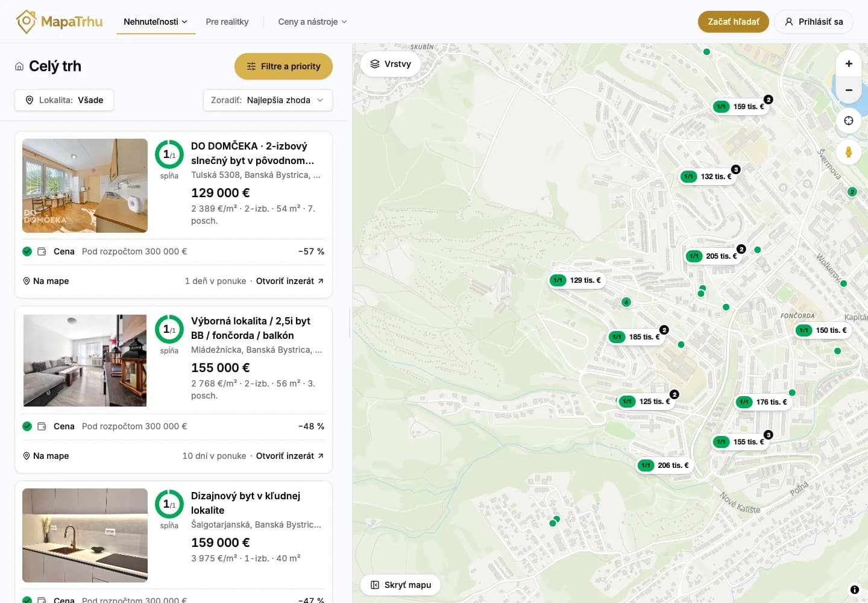Click the MapaTrhu logo

pyautogui.click(x=59, y=22)
